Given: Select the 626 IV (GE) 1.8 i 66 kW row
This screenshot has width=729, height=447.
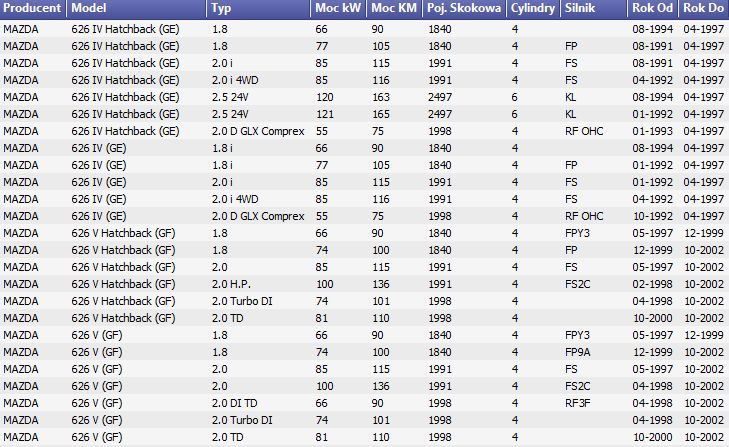Looking at the screenshot, I should tap(364, 148).
